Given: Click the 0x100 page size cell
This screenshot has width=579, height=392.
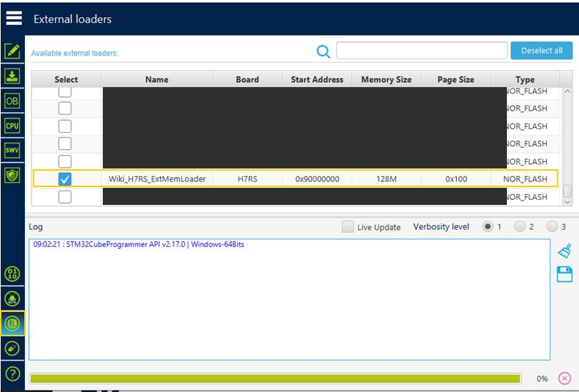Looking at the screenshot, I should coord(456,179).
